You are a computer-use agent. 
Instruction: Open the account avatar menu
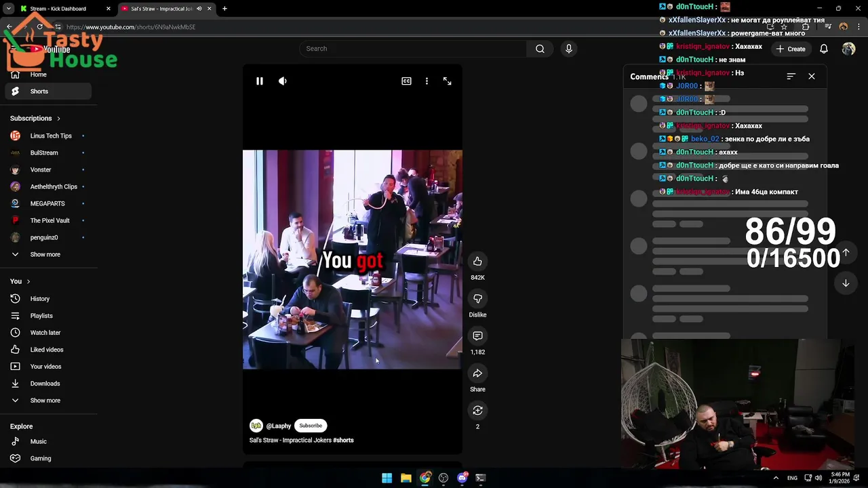tap(848, 49)
